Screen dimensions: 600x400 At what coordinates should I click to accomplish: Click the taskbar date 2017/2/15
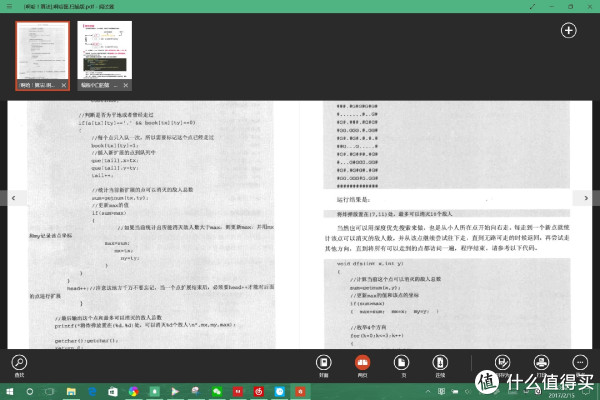tap(561, 395)
